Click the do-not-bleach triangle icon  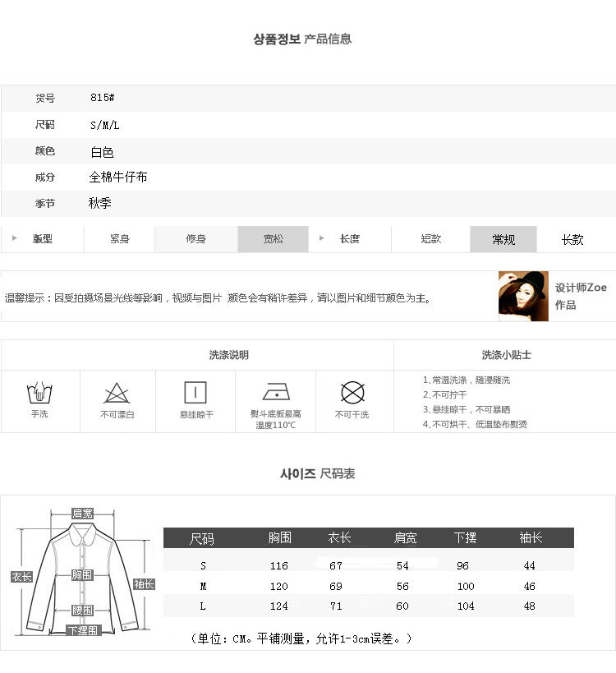[117, 393]
